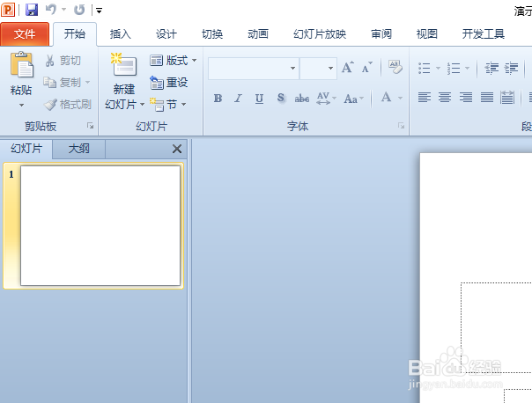
Task: Decrease the list indent level
Action: pyautogui.click(x=491, y=68)
